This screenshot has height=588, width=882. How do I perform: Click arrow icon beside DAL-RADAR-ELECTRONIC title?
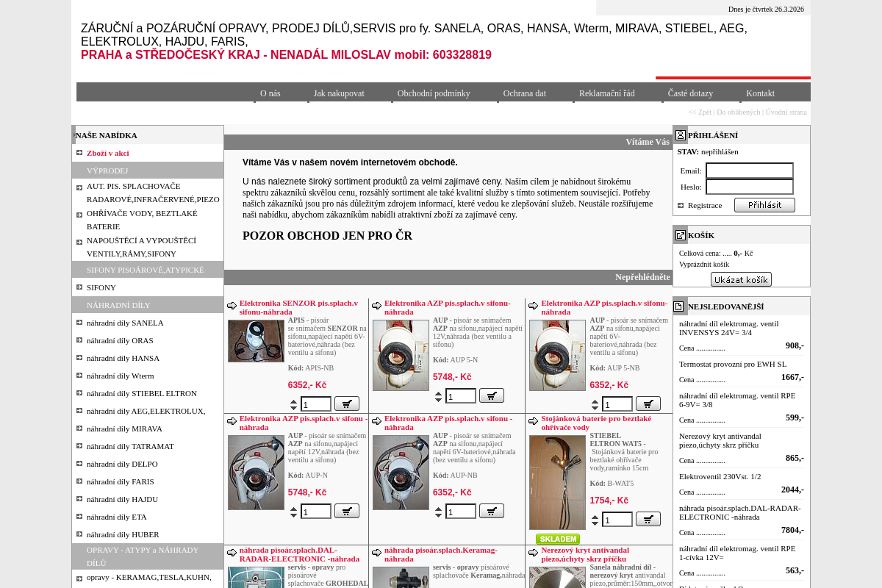232,553
